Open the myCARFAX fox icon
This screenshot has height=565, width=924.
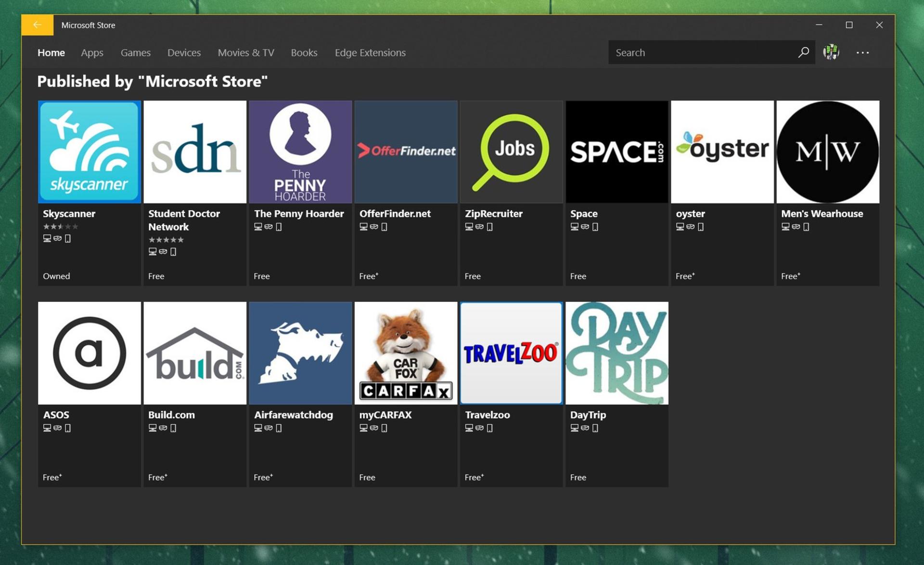pyautogui.click(x=406, y=353)
